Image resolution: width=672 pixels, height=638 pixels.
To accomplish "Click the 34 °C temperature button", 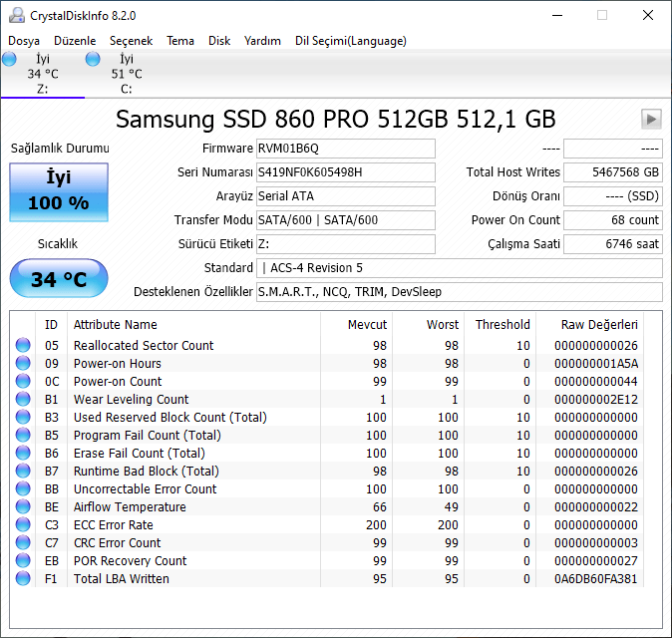I will (x=59, y=279).
